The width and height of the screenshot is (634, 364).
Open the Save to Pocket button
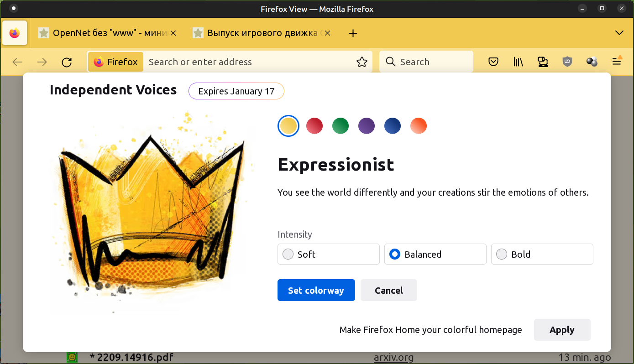(493, 62)
